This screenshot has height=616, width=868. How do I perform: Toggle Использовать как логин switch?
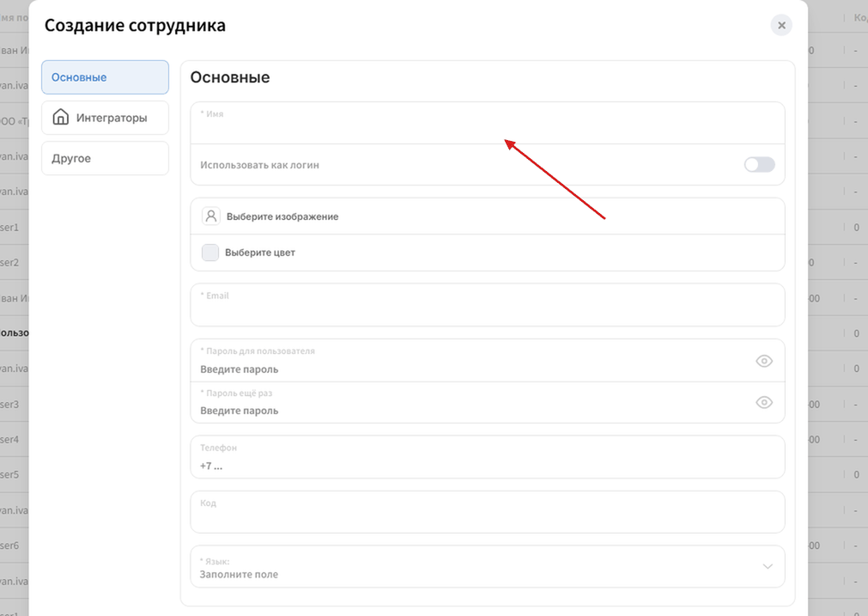[x=759, y=165]
